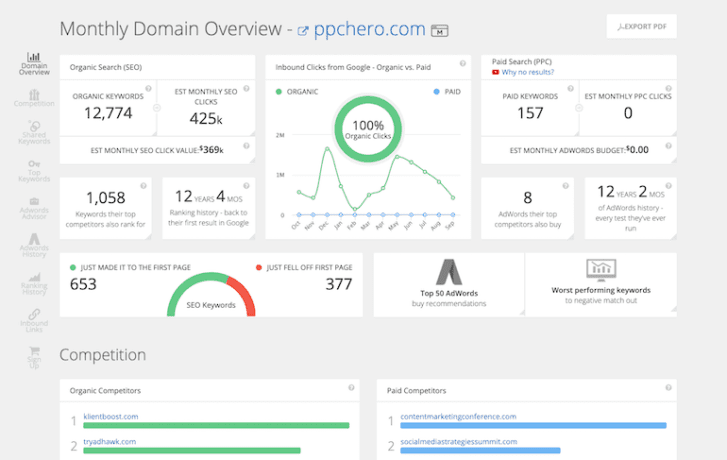Open Worst performing keywords card
The height and width of the screenshot is (460, 727).
tap(601, 285)
